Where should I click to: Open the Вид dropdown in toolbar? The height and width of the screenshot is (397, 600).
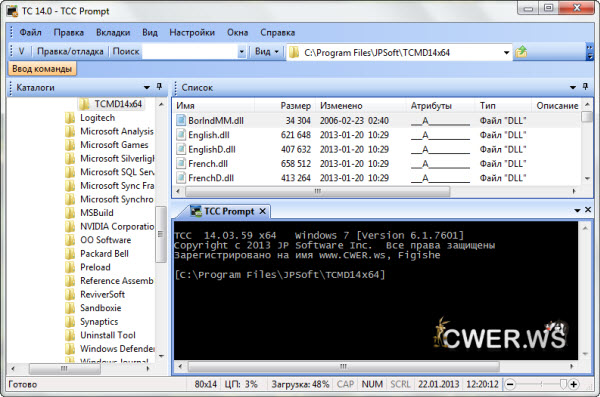[x=267, y=52]
